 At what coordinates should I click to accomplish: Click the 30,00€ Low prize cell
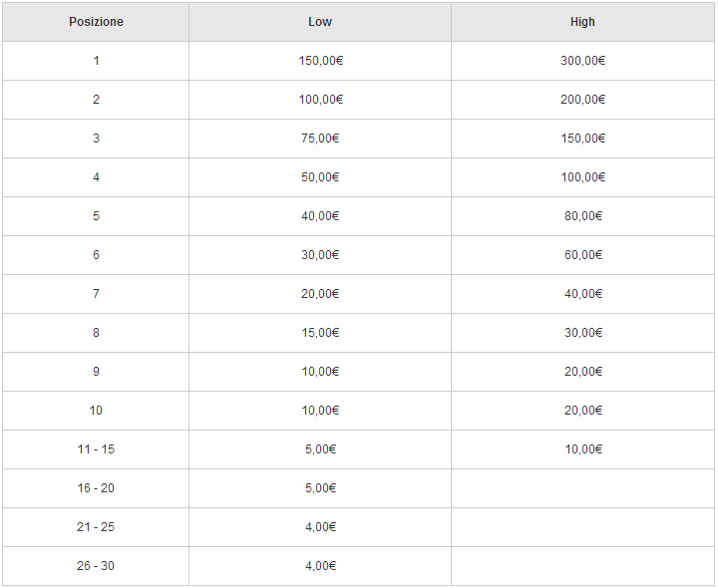(x=320, y=255)
